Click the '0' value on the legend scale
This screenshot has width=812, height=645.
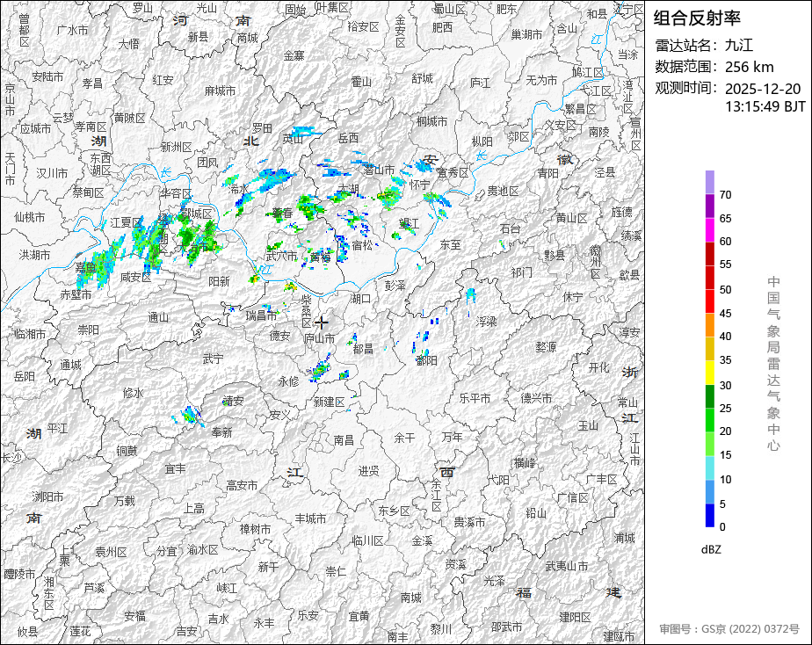coord(722,527)
